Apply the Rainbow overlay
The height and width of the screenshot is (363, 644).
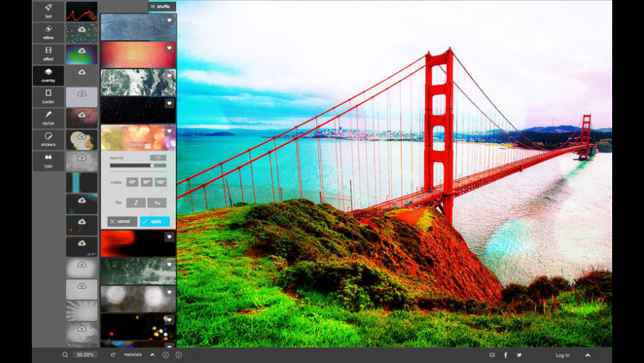[x=155, y=222]
